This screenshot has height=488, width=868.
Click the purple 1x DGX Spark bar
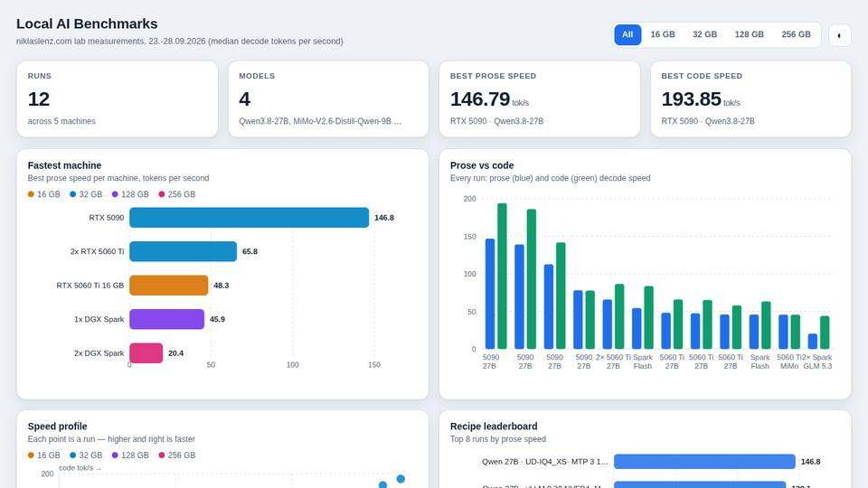coord(166,319)
